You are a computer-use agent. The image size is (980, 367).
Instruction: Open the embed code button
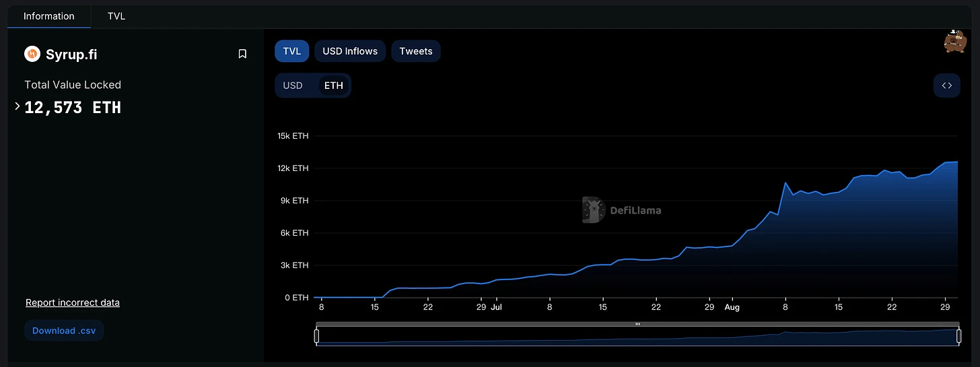point(946,86)
